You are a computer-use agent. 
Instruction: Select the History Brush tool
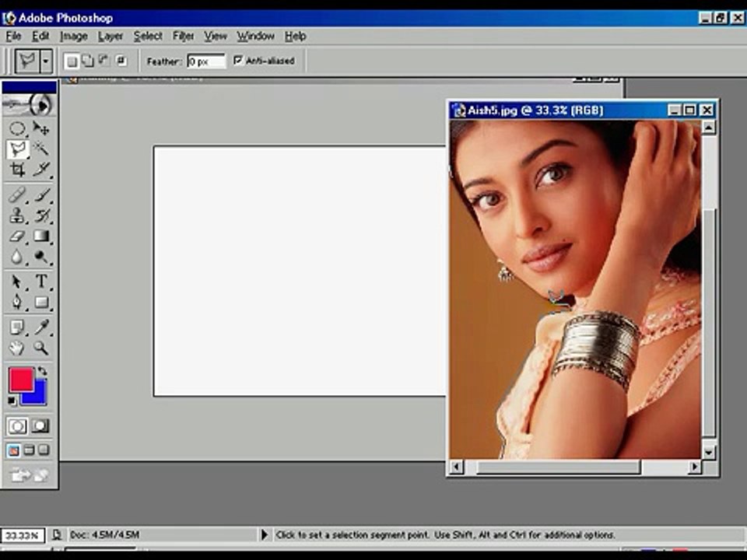[41, 215]
